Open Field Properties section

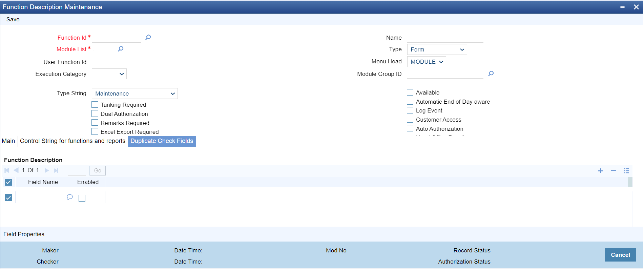tap(24, 234)
